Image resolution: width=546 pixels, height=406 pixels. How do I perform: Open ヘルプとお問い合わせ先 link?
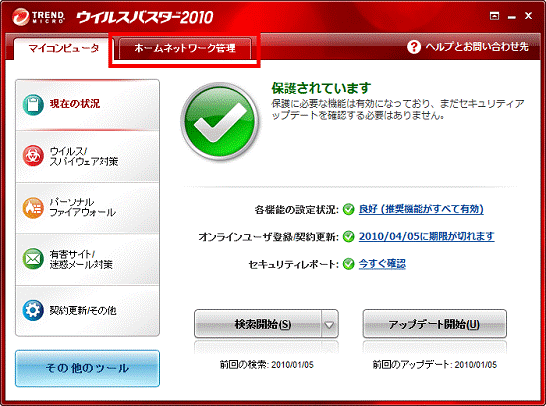(477, 47)
